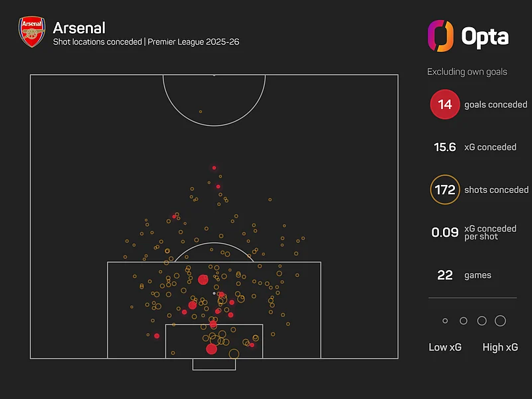The width and height of the screenshot is (532, 399).
Task: Click the large red goal dot in six-yard box
Action: (x=211, y=349)
